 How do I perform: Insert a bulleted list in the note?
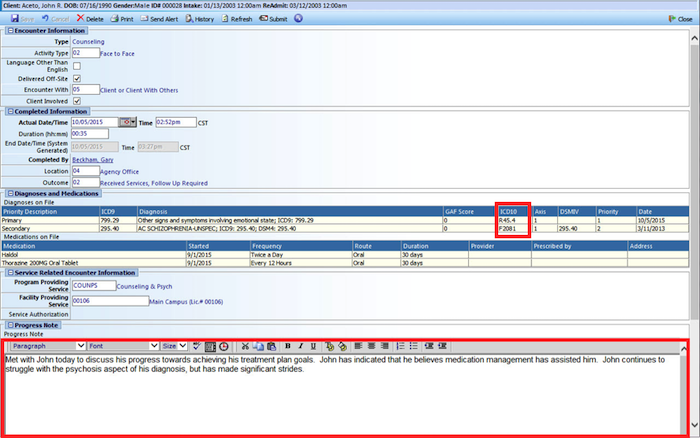413,346
